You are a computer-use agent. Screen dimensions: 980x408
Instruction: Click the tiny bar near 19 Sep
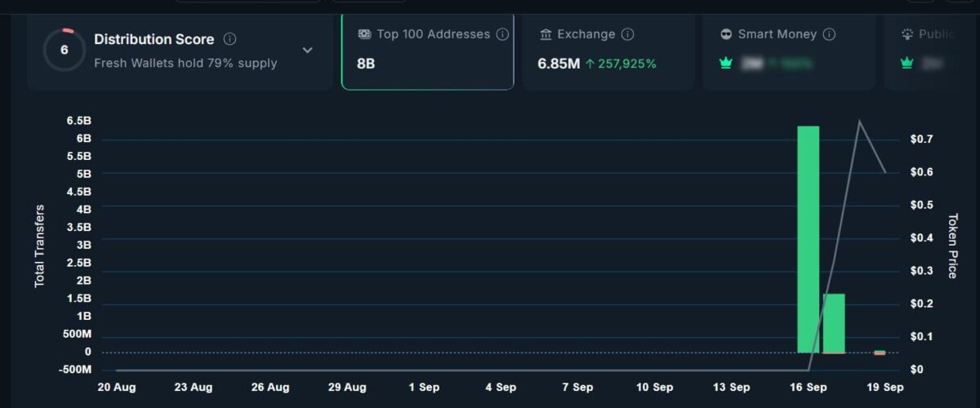tap(880, 353)
